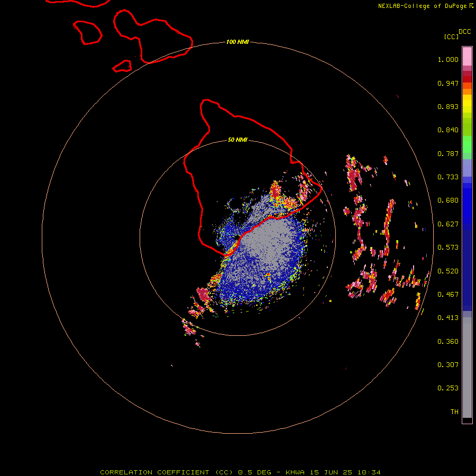Click the 0.573 scale value
476x476 pixels.
click(x=448, y=248)
